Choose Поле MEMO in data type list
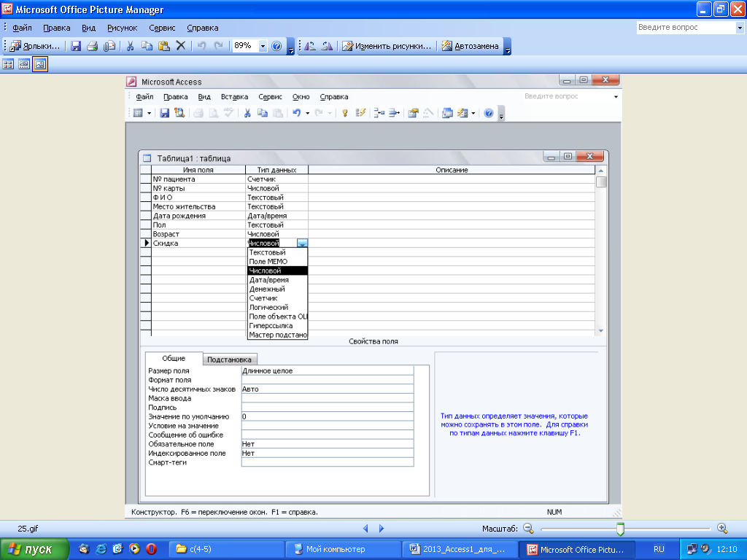The height and width of the screenshot is (560, 747). click(x=278, y=262)
